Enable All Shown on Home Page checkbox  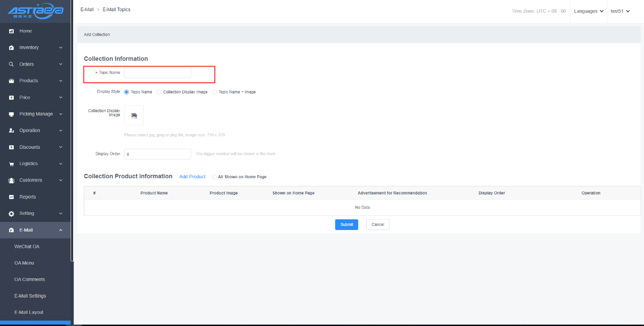tap(214, 177)
